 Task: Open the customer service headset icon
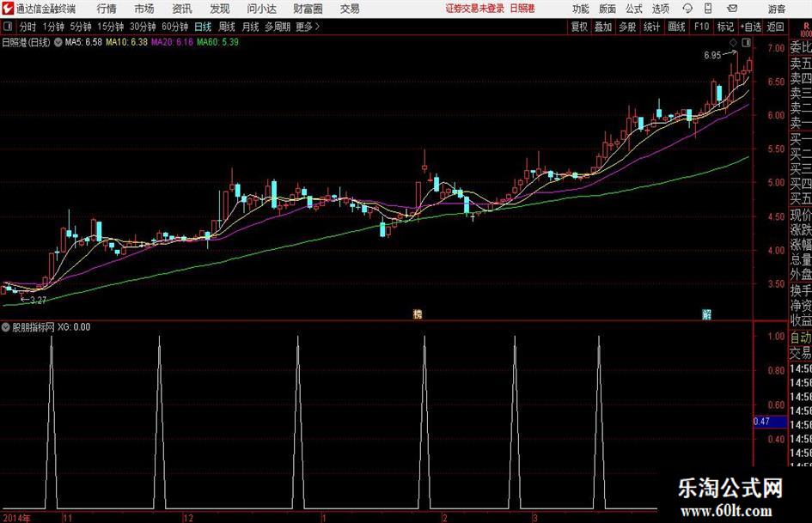click(687, 9)
